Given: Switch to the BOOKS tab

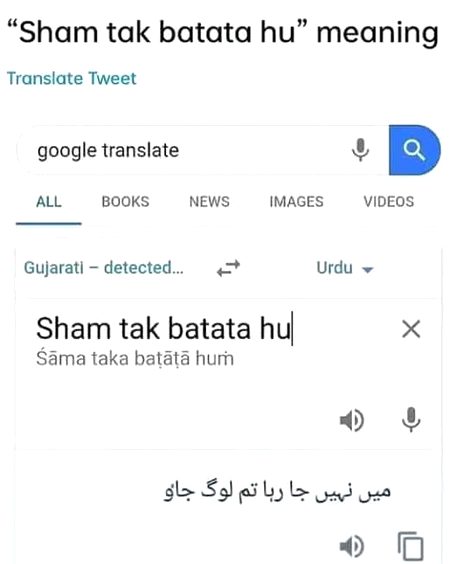Looking at the screenshot, I should (126, 202).
